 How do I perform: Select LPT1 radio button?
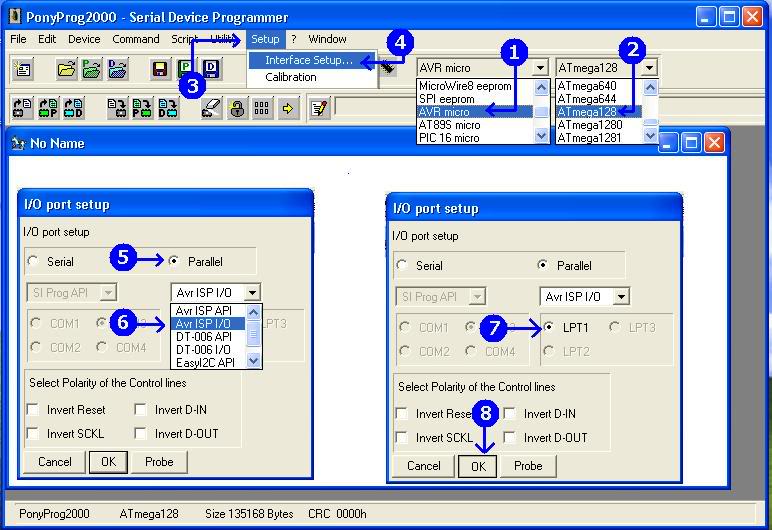click(x=548, y=327)
